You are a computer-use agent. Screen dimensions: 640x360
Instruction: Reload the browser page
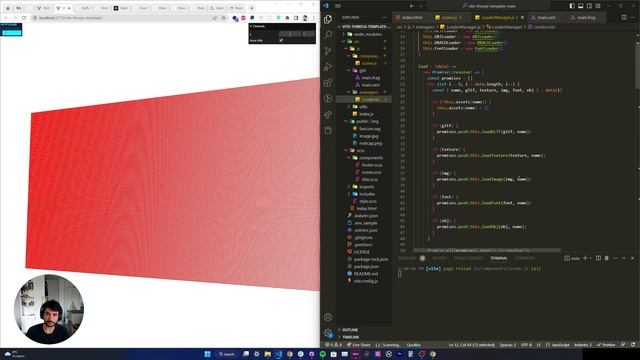[24, 18]
